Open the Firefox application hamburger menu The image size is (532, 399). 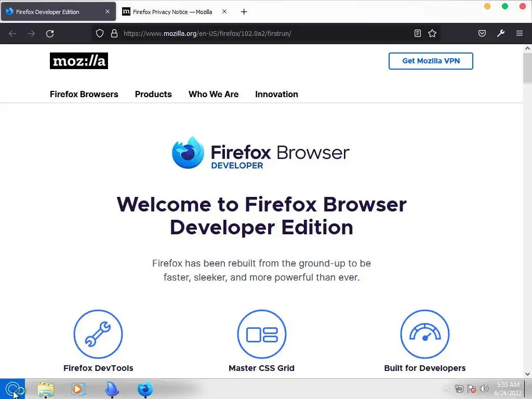point(520,33)
